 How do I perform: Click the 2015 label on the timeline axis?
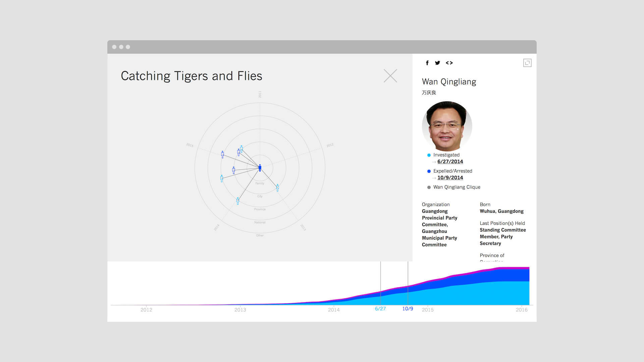point(428,310)
